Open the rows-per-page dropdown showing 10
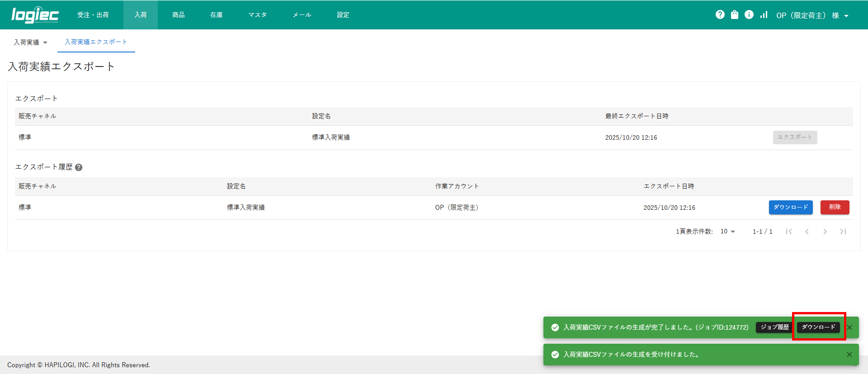Viewport: 868px width, 374px height. (x=727, y=232)
